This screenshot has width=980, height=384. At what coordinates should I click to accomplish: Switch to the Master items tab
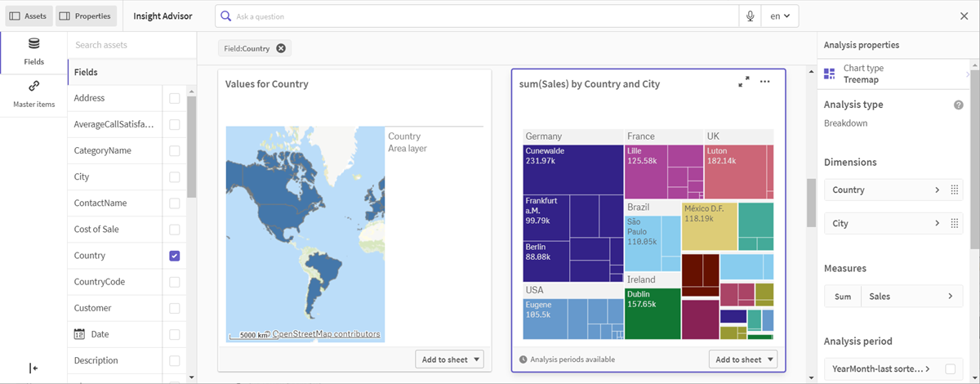click(x=33, y=94)
